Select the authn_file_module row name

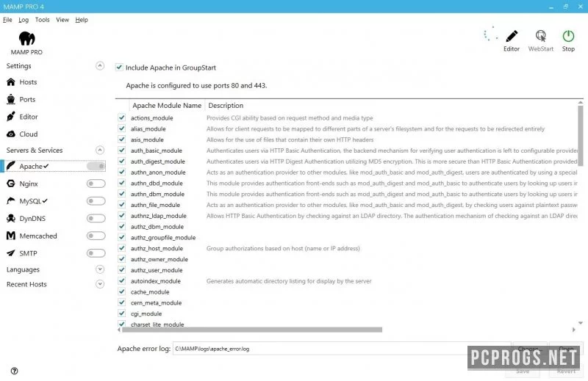tap(155, 205)
